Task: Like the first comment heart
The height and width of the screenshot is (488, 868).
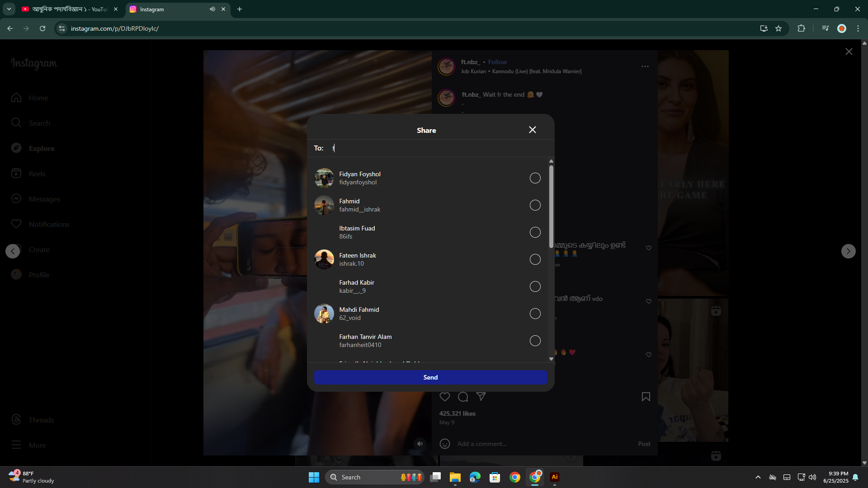Action: coord(649,248)
